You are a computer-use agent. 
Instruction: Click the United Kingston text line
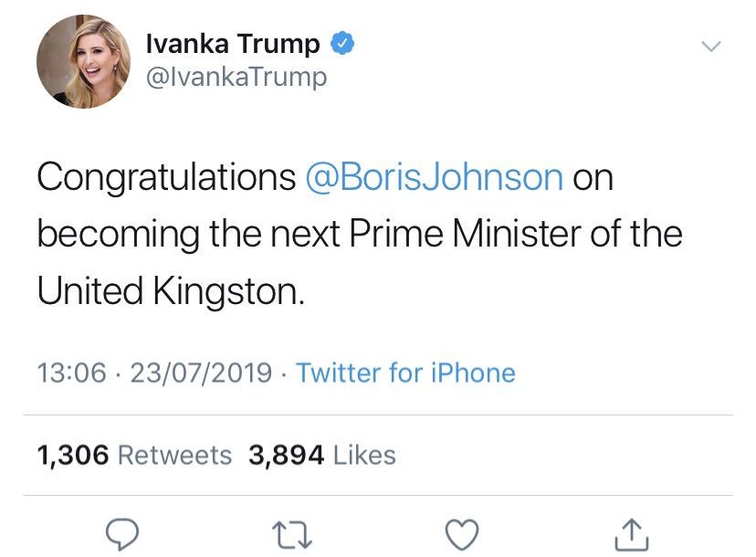(168, 291)
